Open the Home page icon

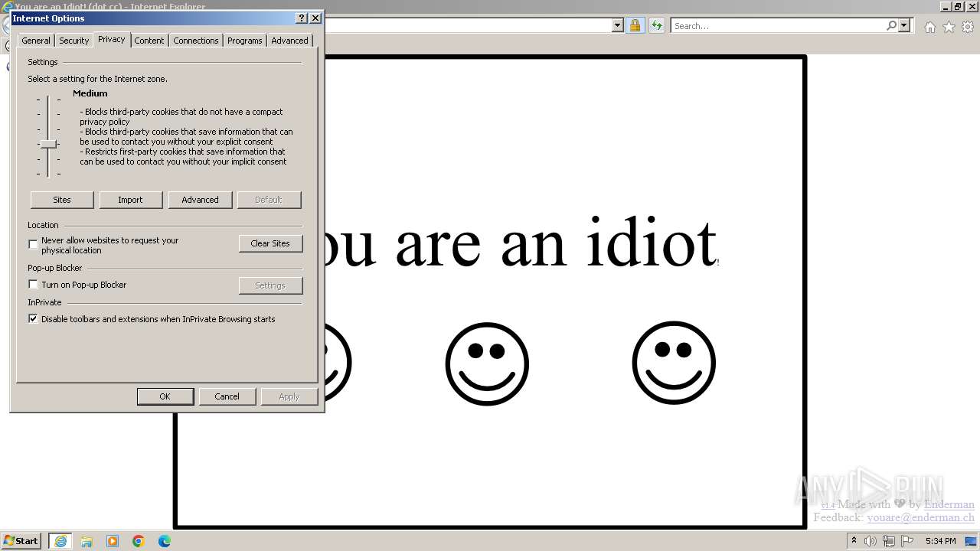[x=929, y=27]
